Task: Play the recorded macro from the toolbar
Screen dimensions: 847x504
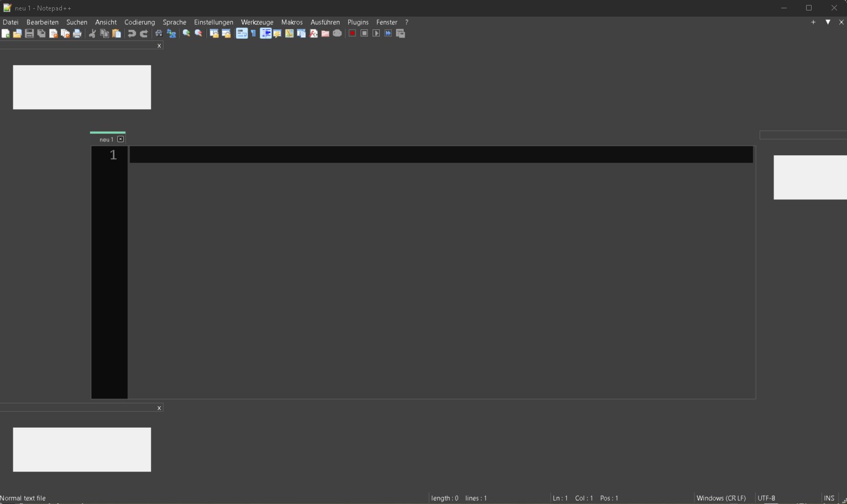Action: (377, 33)
